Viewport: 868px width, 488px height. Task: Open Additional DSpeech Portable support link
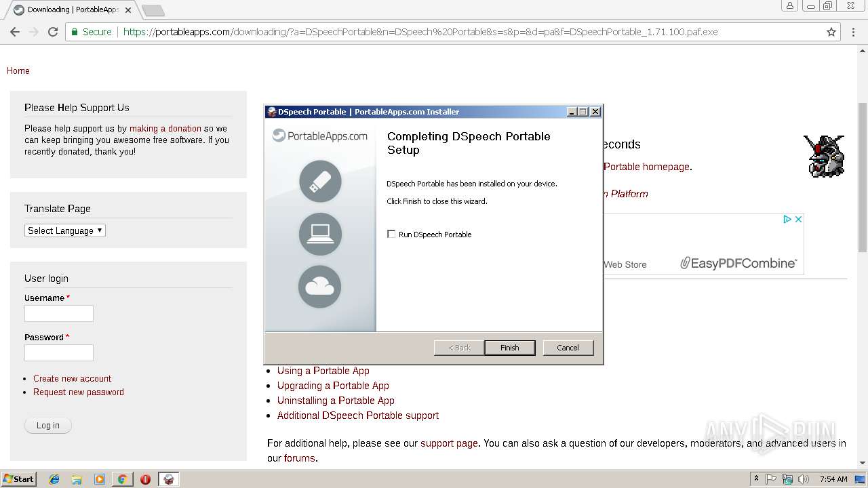358,415
